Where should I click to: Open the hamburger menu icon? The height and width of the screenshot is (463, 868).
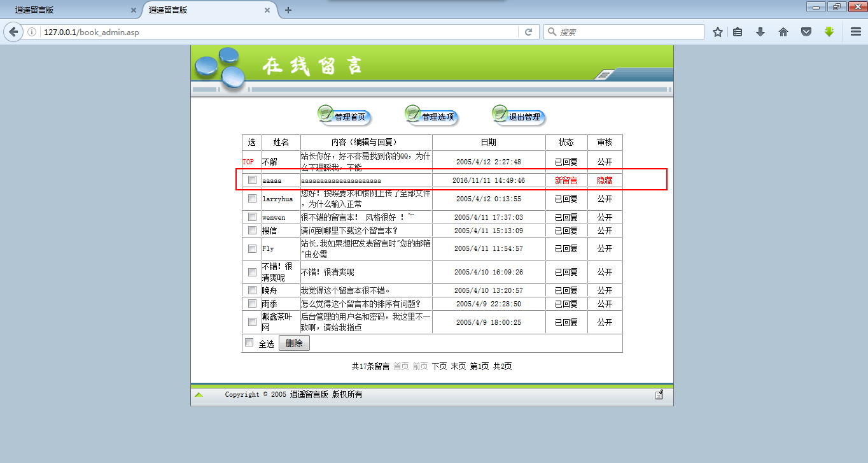[856, 32]
